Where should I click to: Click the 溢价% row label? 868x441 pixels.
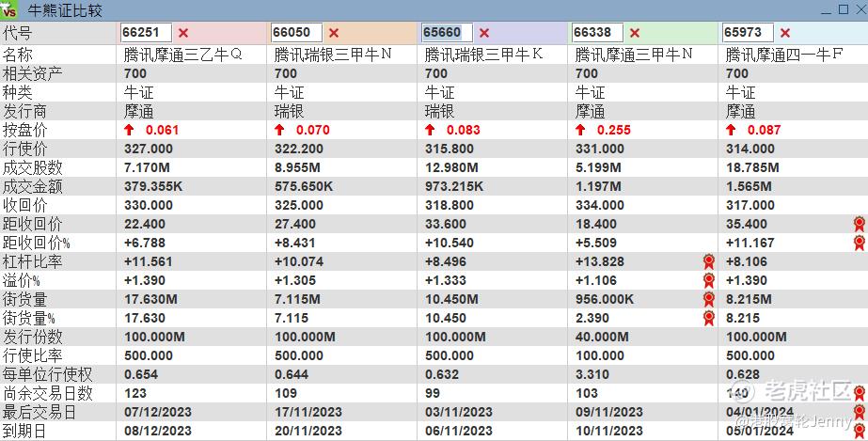[21, 280]
